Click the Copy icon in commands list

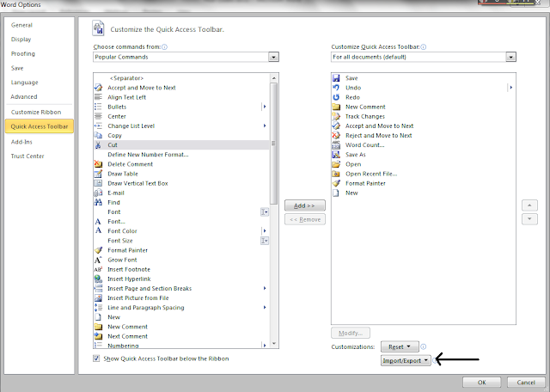(x=98, y=135)
